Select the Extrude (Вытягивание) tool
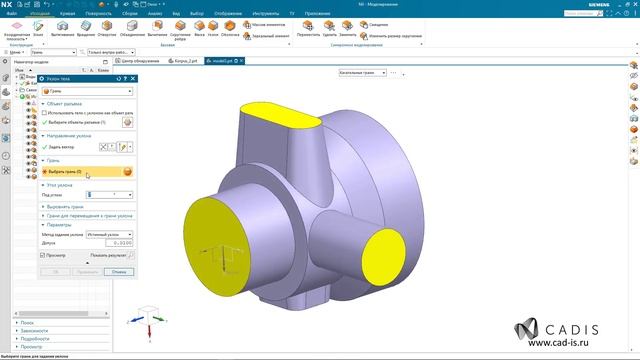Viewport: 640px width, 360px height. tap(62, 28)
